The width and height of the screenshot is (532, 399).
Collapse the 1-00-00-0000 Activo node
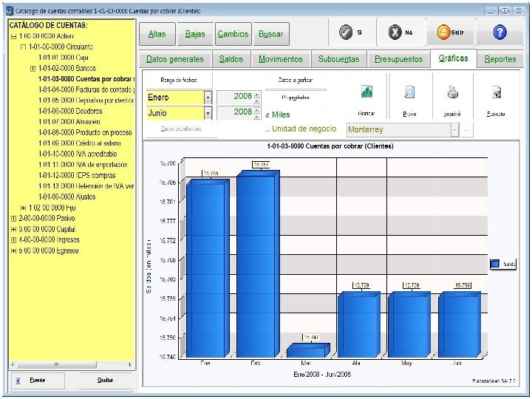click(x=13, y=36)
